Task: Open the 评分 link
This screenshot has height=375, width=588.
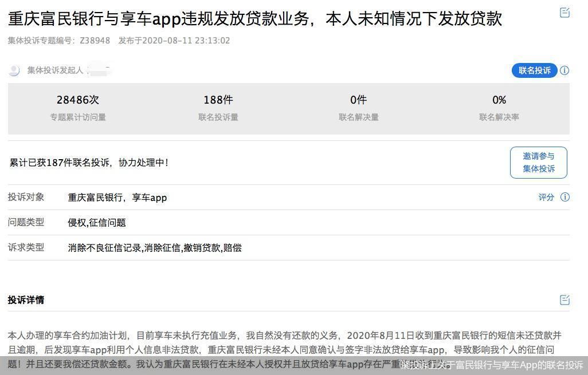Action: (546, 198)
